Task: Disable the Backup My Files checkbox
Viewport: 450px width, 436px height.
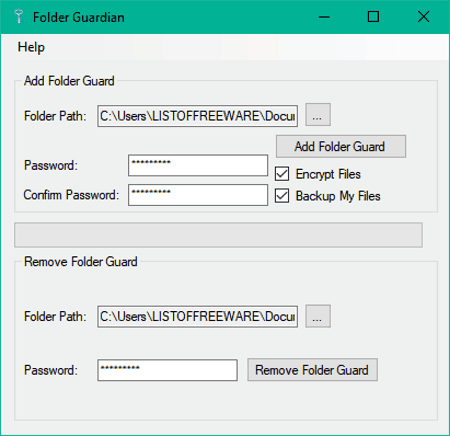Action: 282,196
